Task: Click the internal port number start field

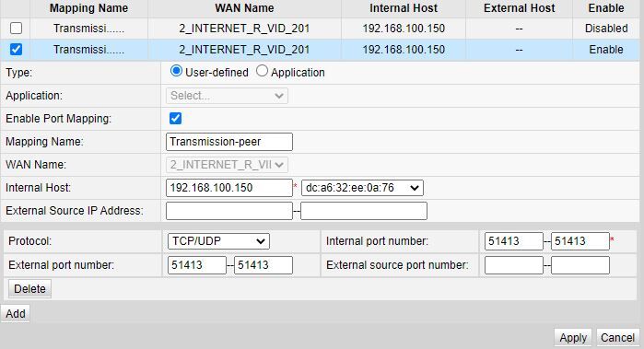Action: pos(514,241)
